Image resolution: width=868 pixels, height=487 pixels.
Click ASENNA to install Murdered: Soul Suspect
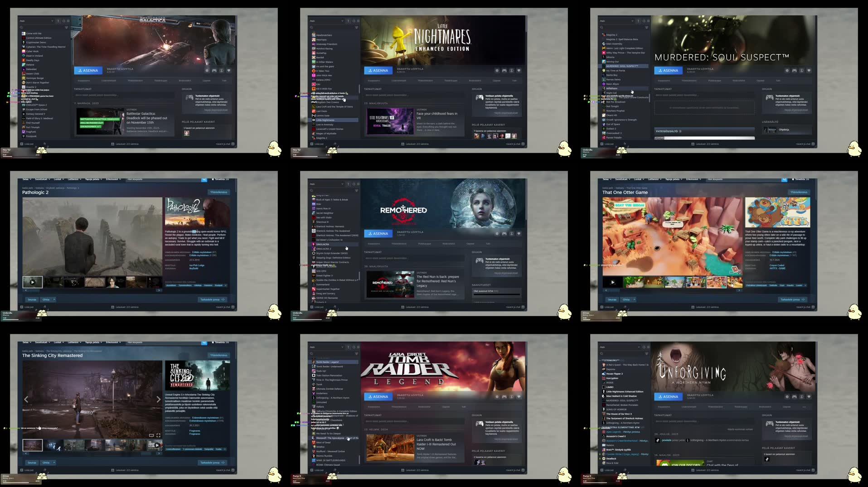click(668, 70)
